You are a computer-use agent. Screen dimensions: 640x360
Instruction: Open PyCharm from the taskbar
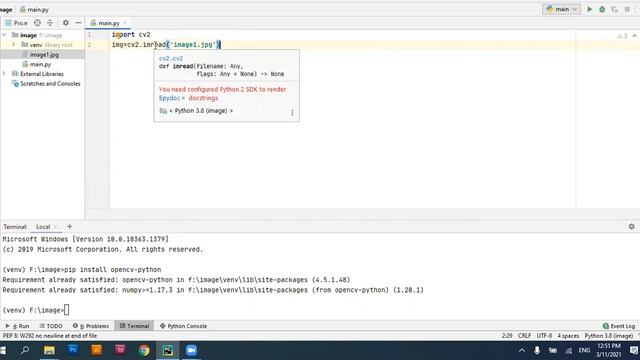point(167,350)
